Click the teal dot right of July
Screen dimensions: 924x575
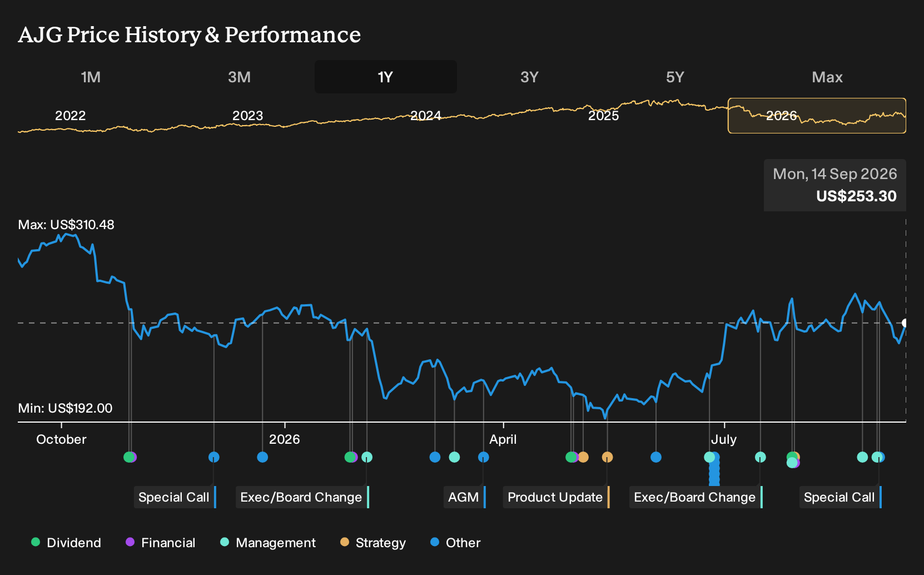[761, 457]
